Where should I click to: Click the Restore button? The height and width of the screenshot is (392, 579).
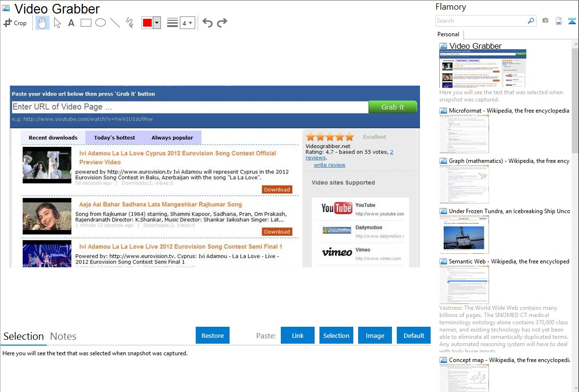(213, 335)
